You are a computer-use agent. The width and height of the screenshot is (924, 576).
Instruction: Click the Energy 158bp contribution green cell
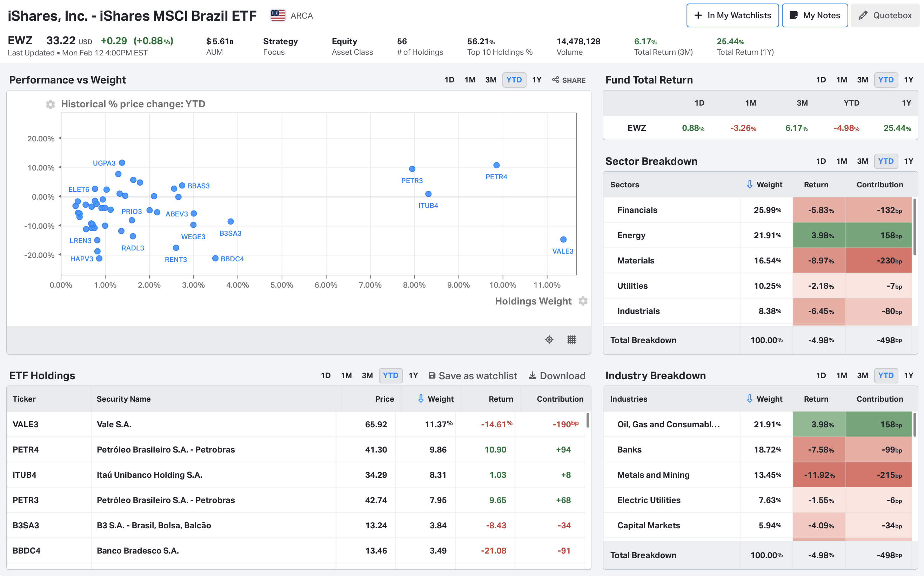879,235
